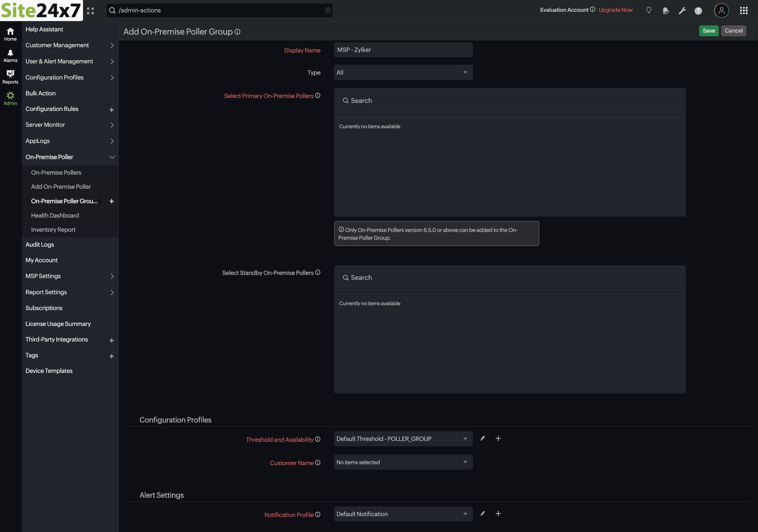Edit Default Threshold profile with the pencil icon
Viewport: 758px width, 532px height.
(x=482, y=438)
